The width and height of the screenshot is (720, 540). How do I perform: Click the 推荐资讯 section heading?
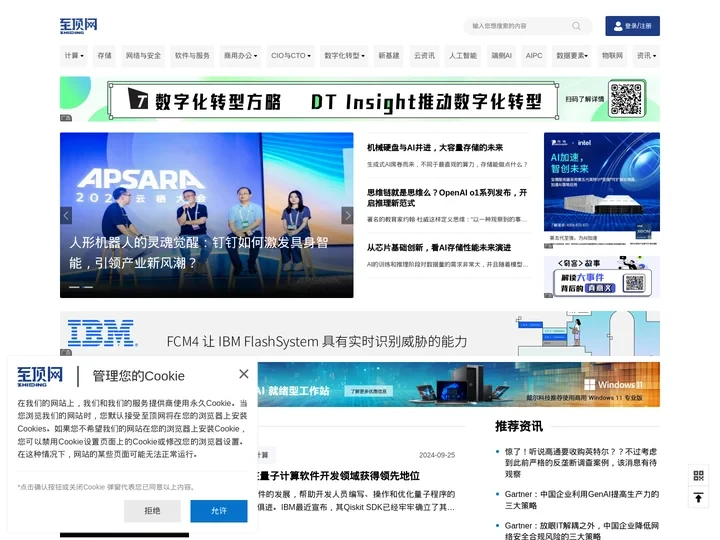pos(519,426)
